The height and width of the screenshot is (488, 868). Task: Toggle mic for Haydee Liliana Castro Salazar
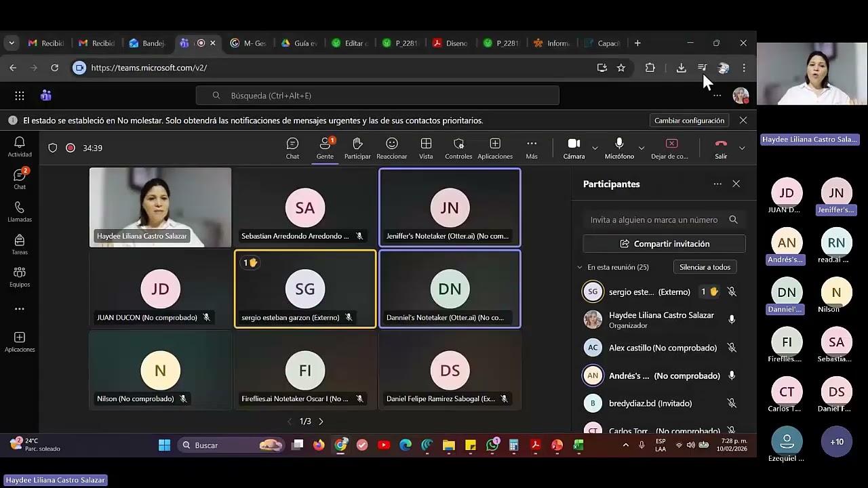click(x=732, y=319)
